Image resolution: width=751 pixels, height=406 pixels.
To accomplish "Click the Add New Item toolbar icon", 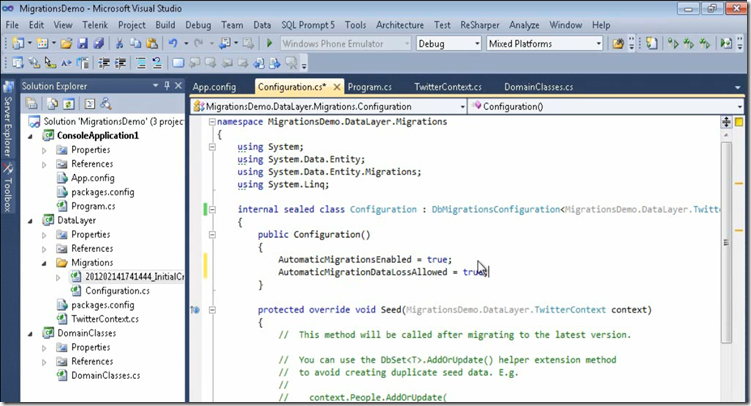I will 43,44.
